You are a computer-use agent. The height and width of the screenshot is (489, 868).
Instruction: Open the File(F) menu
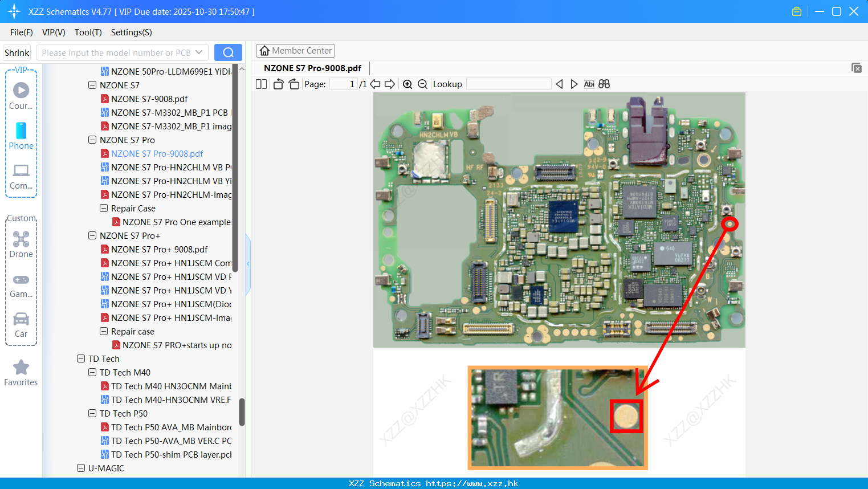[x=22, y=32]
